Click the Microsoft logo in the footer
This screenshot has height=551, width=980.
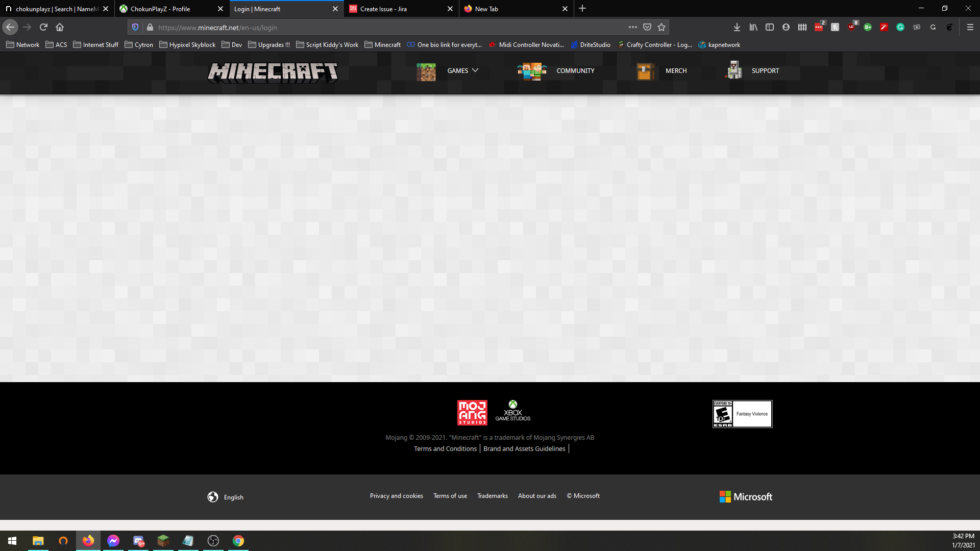click(x=746, y=497)
